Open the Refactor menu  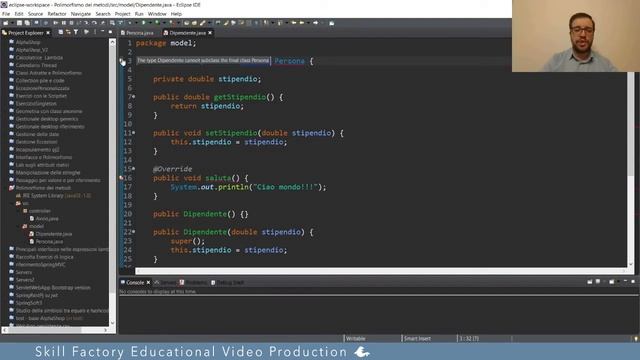tap(57, 14)
